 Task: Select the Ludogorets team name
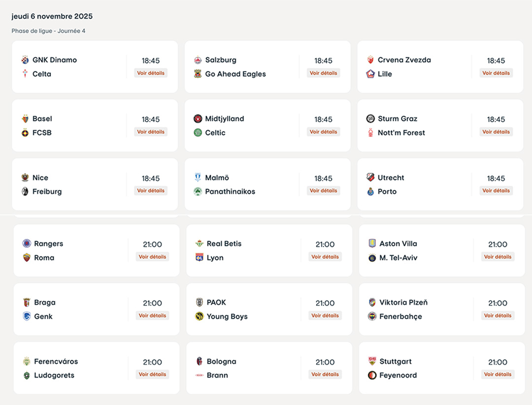[x=54, y=375]
